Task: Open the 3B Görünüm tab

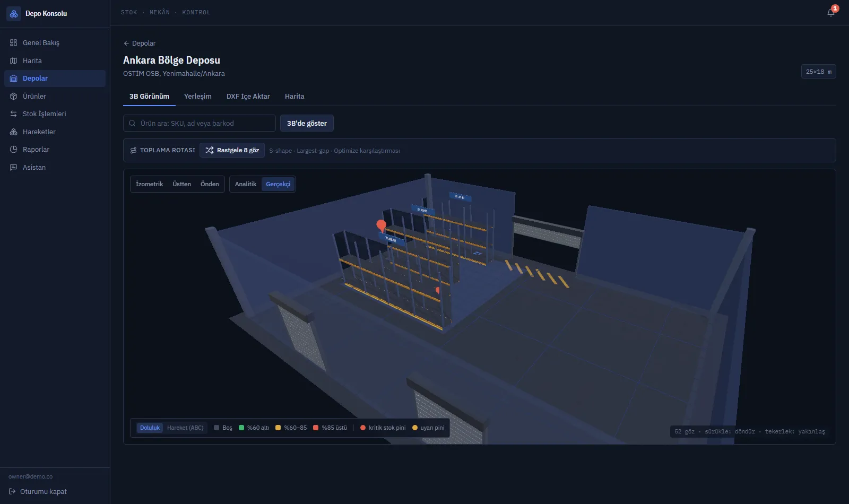Action: (149, 97)
